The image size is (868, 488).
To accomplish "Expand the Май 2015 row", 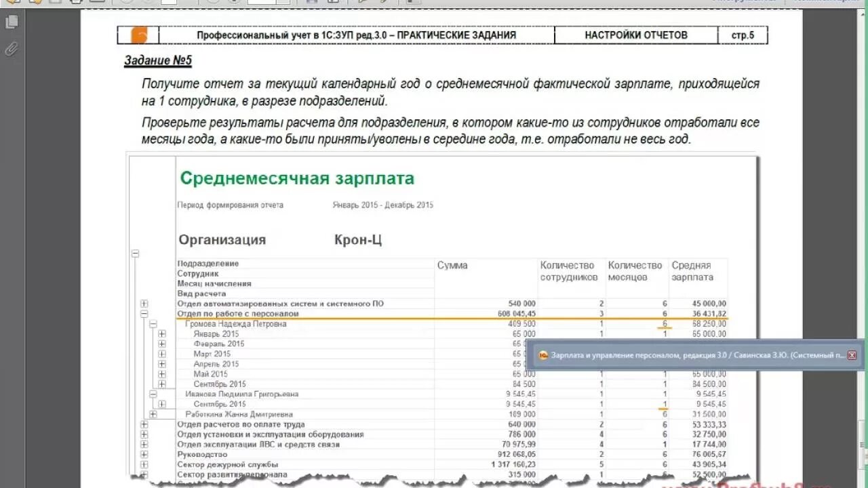I will (161, 374).
